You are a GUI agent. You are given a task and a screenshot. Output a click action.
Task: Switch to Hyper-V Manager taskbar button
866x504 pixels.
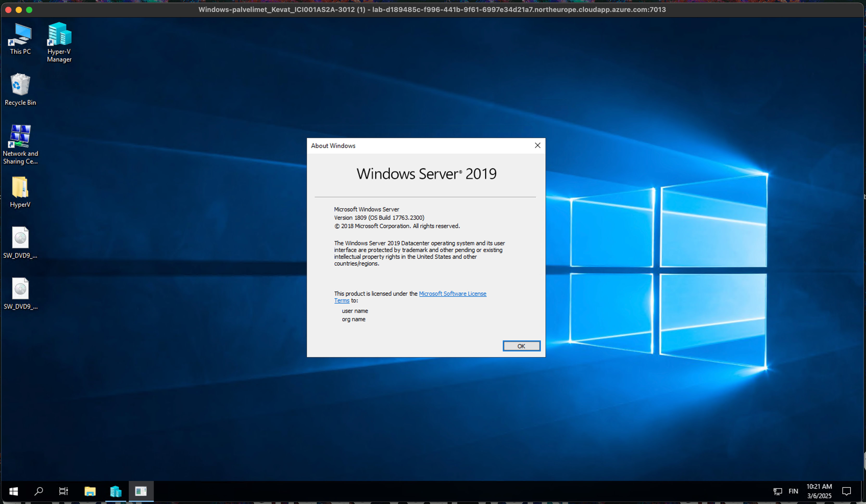[x=115, y=491]
